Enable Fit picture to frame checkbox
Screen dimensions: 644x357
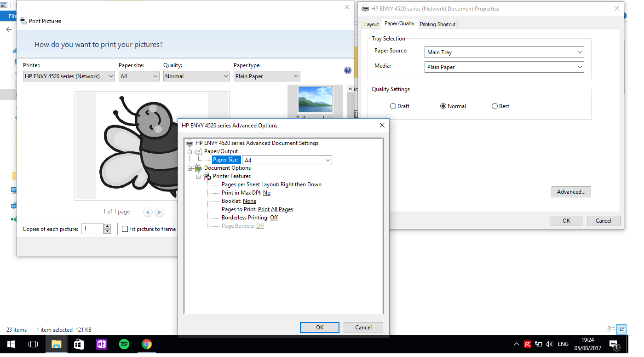click(x=125, y=229)
